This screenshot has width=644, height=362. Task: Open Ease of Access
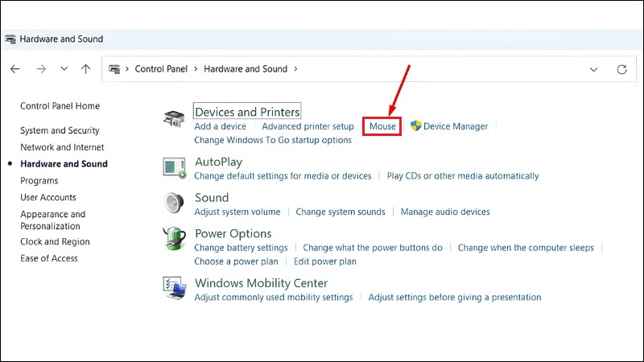tap(49, 258)
